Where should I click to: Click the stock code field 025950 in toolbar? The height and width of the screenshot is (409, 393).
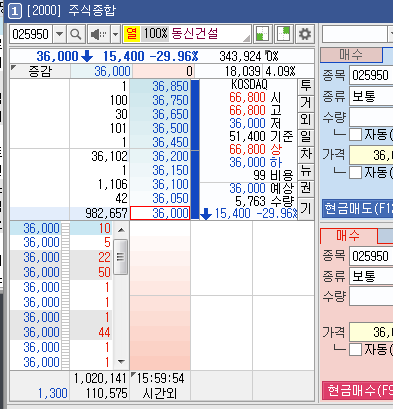(31, 34)
